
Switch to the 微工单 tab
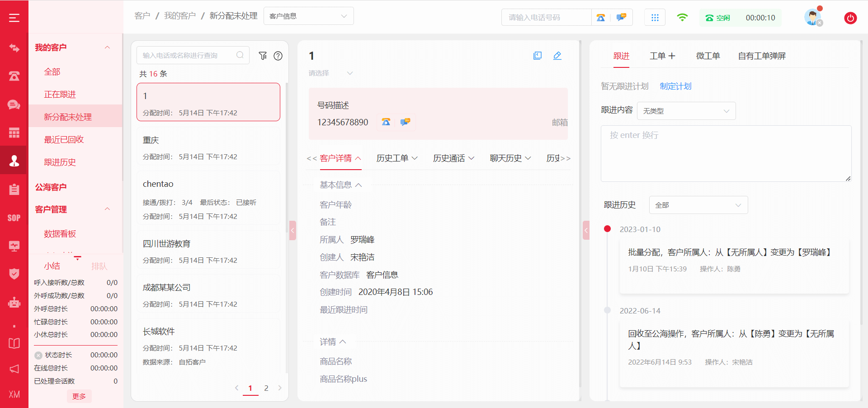[x=708, y=56]
